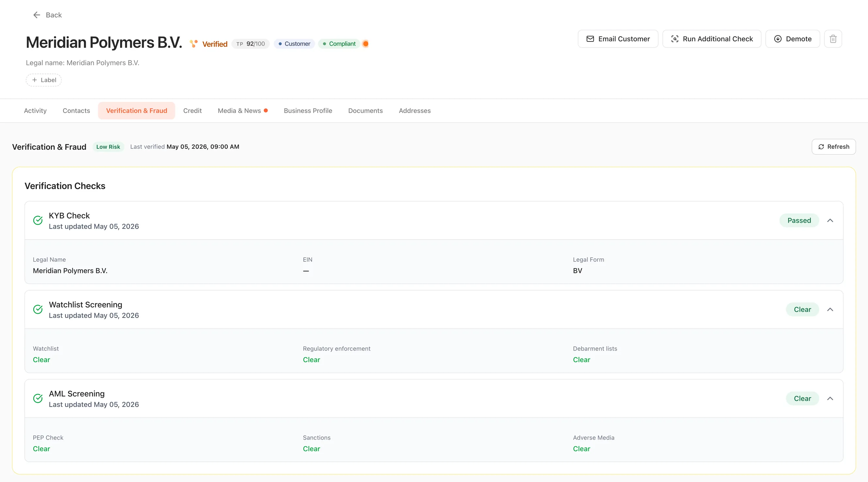Click the Demote button

pyautogui.click(x=793, y=39)
